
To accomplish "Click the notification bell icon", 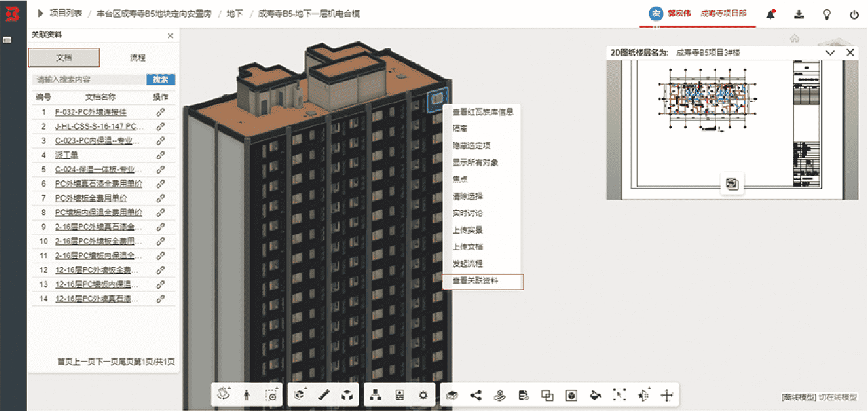I will coord(771,14).
